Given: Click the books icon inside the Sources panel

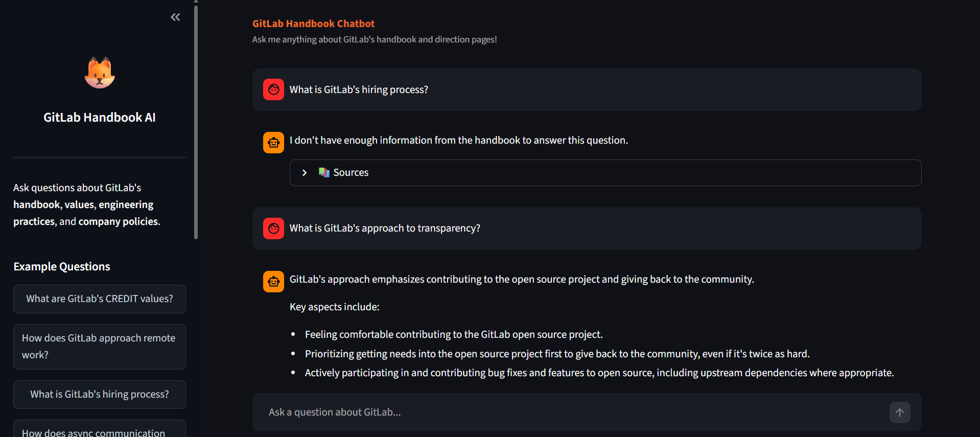Looking at the screenshot, I should pos(324,172).
